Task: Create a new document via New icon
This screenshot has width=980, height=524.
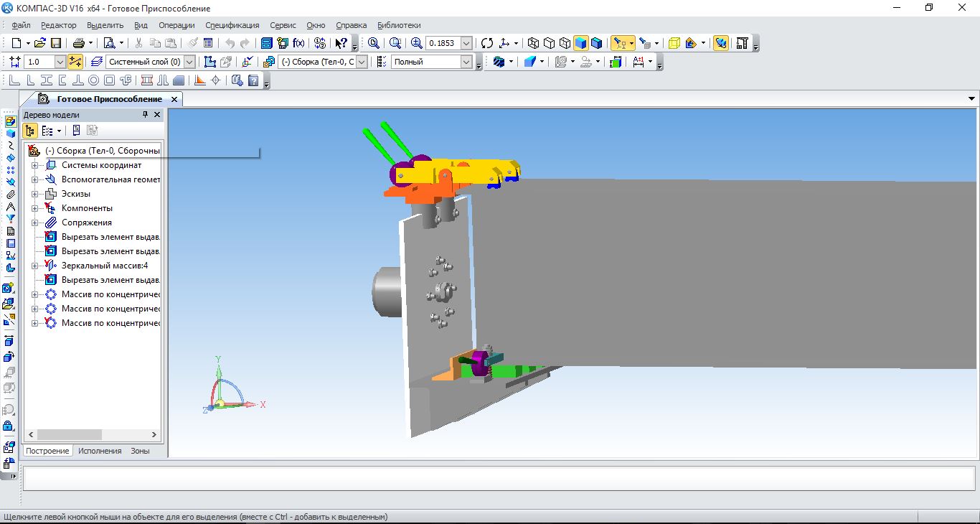Action: [16, 43]
